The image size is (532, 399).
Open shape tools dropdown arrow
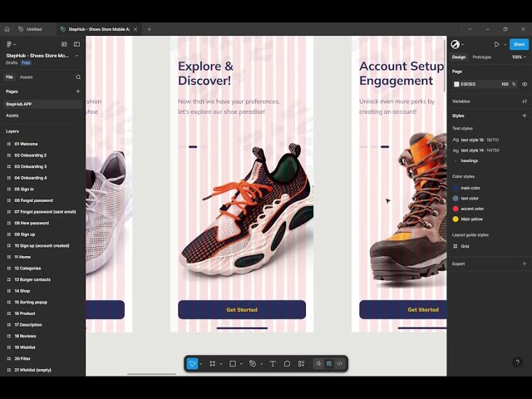(x=241, y=364)
